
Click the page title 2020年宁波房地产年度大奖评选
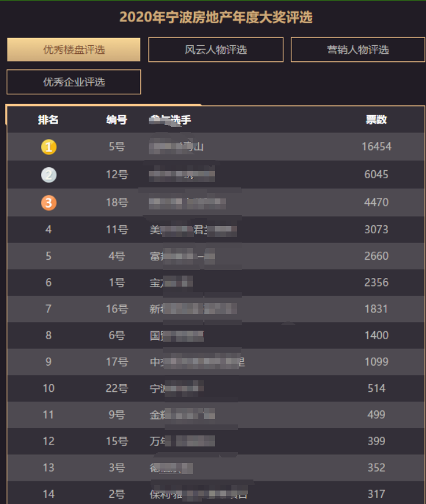pyautogui.click(x=215, y=17)
